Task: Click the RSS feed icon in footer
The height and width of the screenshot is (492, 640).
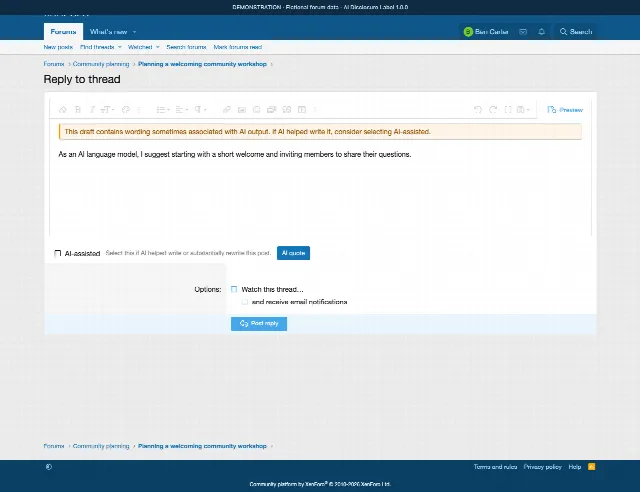Action: (591, 466)
